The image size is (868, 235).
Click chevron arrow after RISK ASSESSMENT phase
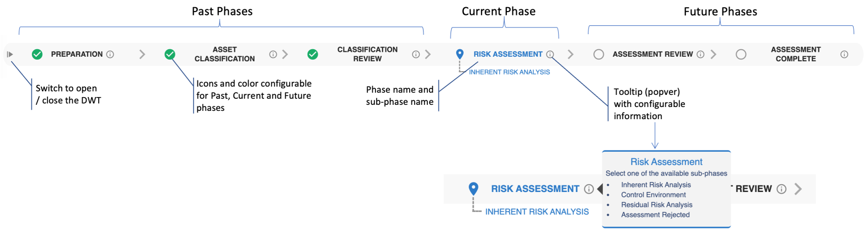(x=571, y=54)
